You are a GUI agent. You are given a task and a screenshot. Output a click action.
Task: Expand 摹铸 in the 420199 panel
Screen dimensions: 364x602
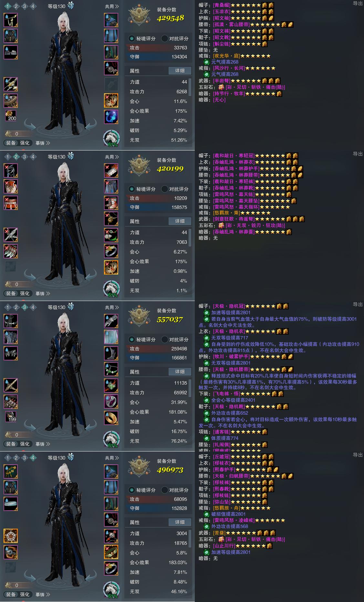43,294
